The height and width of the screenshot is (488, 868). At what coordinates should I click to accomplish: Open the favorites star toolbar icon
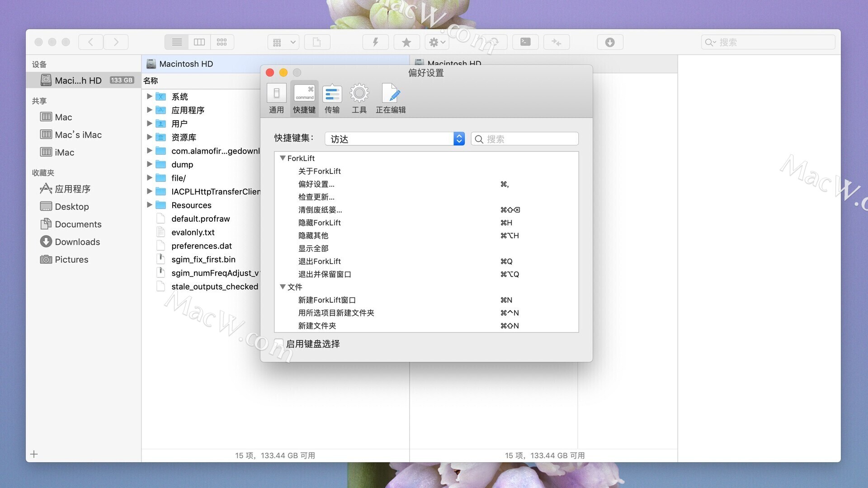coord(406,42)
